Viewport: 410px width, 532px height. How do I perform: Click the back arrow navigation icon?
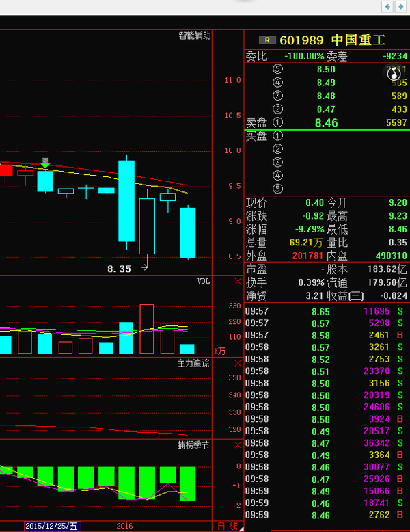[387, 6]
